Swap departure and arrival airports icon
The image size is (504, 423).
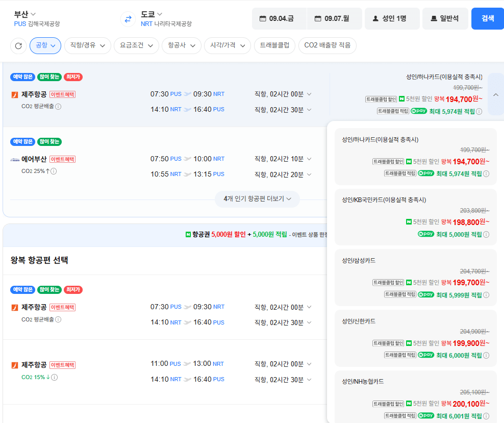click(128, 19)
